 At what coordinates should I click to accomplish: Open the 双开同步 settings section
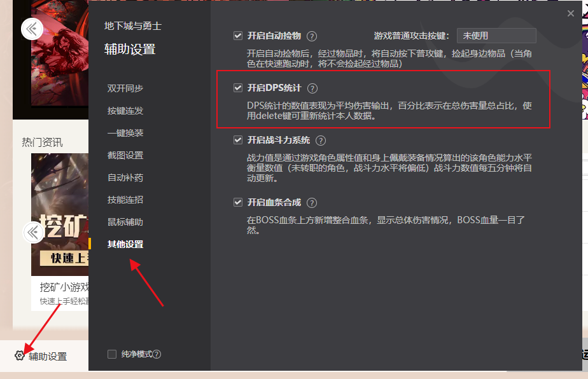(x=125, y=88)
